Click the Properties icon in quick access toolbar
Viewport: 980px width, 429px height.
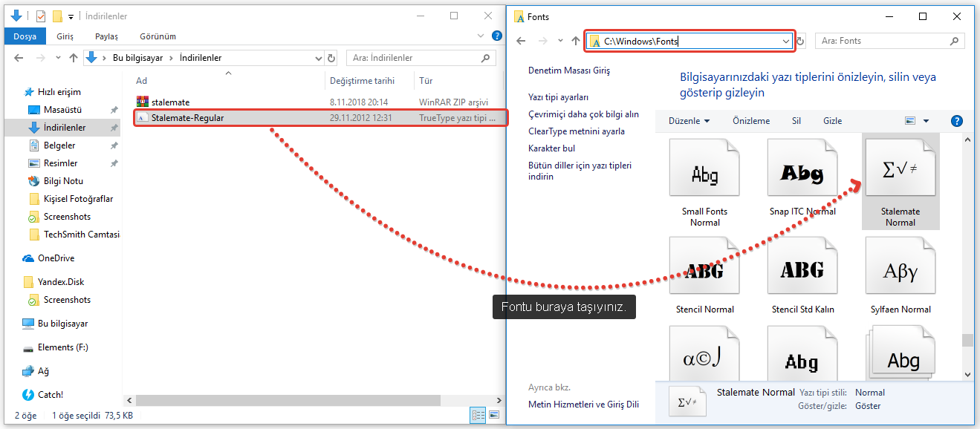41,16
